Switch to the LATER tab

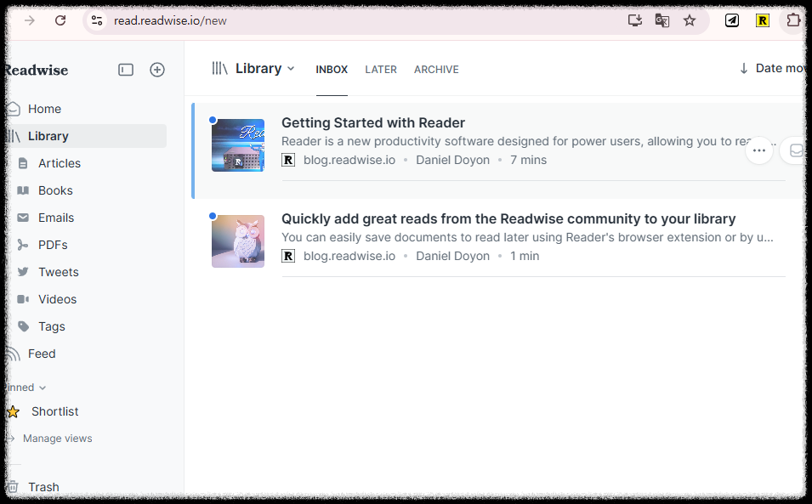(x=381, y=70)
